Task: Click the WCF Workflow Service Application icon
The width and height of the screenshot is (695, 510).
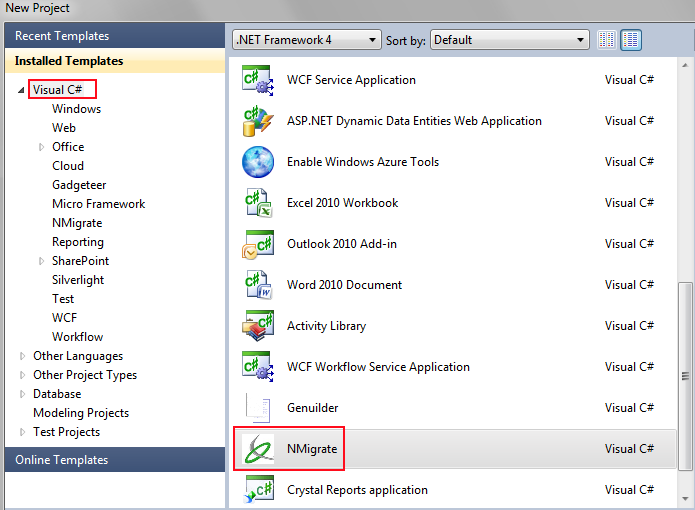Action: (258, 367)
